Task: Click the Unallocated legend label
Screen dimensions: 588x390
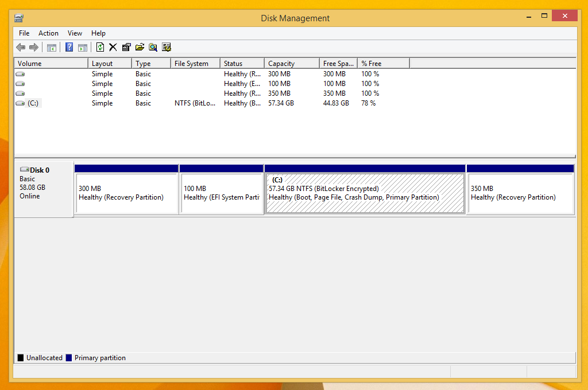Action: (x=44, y=358)
